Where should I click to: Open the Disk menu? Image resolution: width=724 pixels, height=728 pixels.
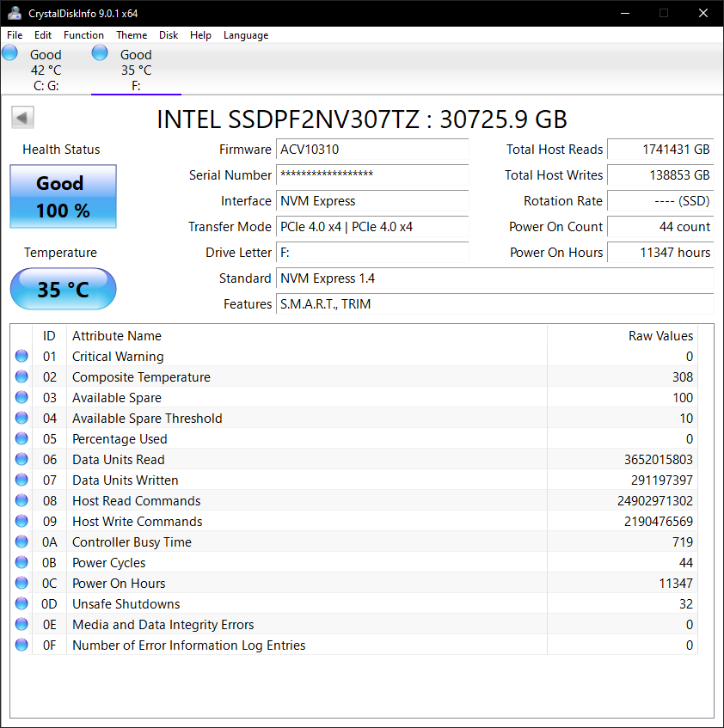169,35
